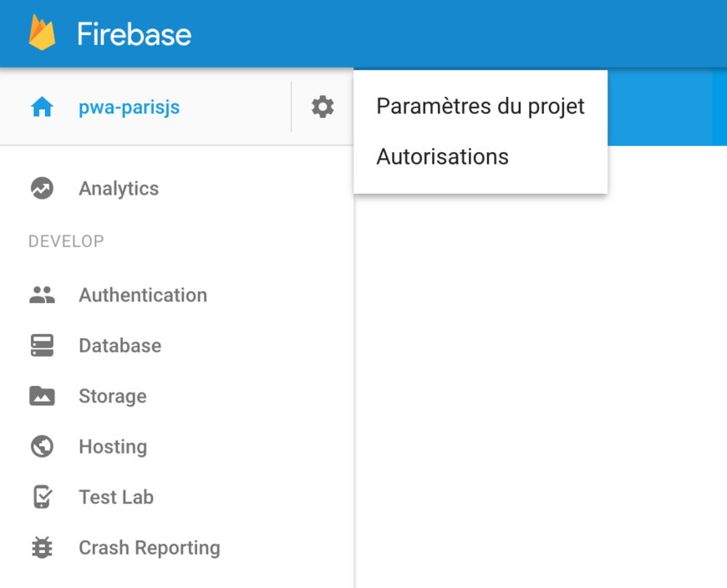Click the DEVELOP section header

(x=66, y=241)
